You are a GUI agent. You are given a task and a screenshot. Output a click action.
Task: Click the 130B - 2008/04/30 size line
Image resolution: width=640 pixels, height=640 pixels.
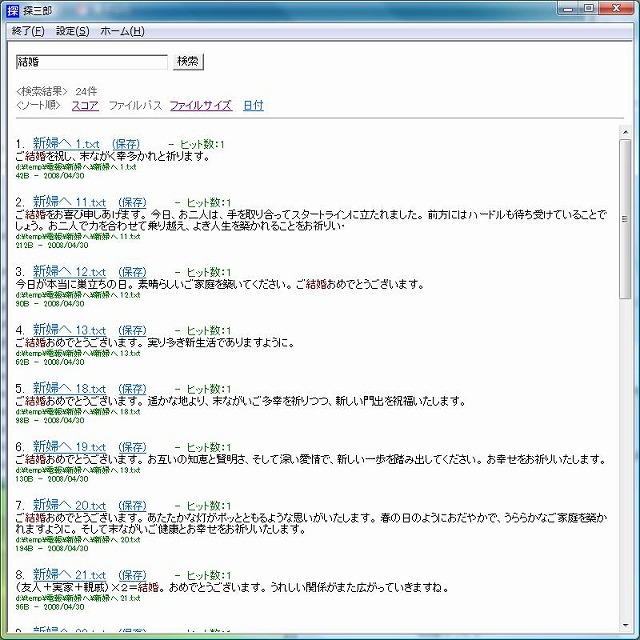(x=52, y=479)
